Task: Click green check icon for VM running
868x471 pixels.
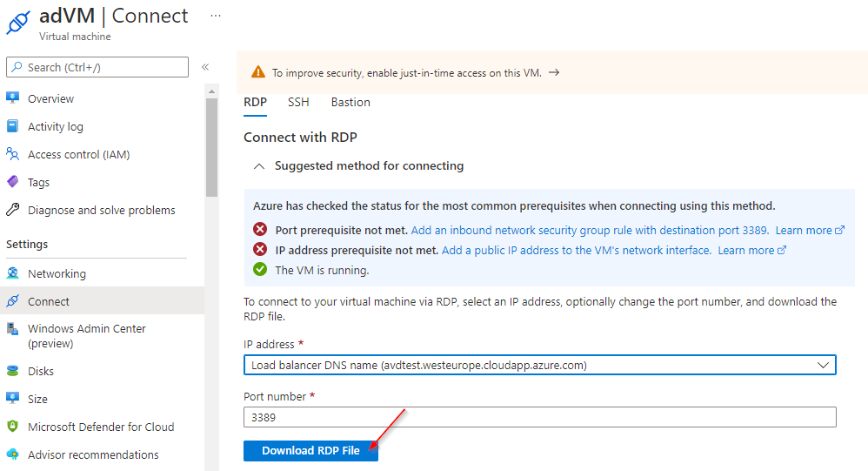Action: [x=260, y=269]
